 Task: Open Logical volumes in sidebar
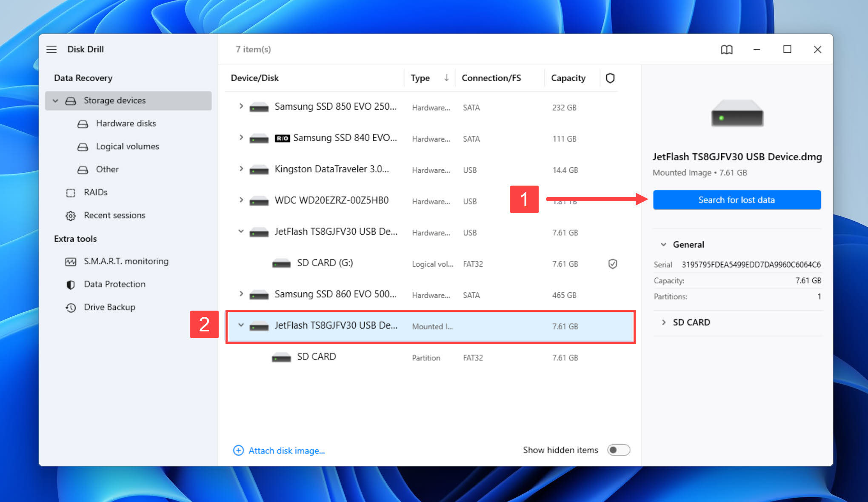128,146
